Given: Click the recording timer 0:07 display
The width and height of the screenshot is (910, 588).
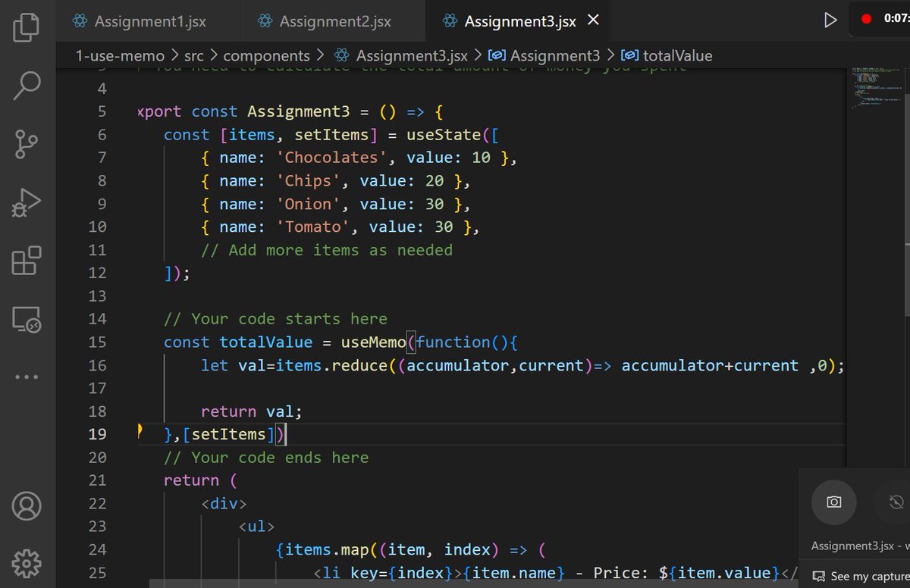Looking at the screenshot, I should 896,19.
